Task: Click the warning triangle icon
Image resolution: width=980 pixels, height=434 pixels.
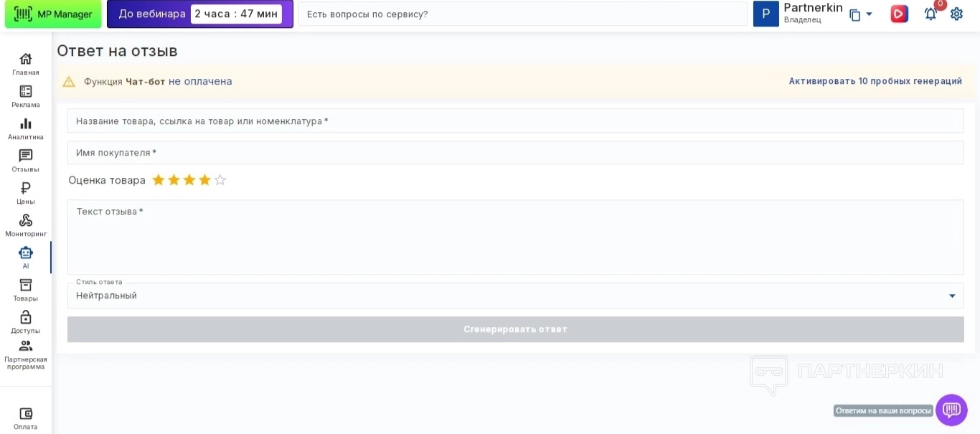Action: coord(69,82)
